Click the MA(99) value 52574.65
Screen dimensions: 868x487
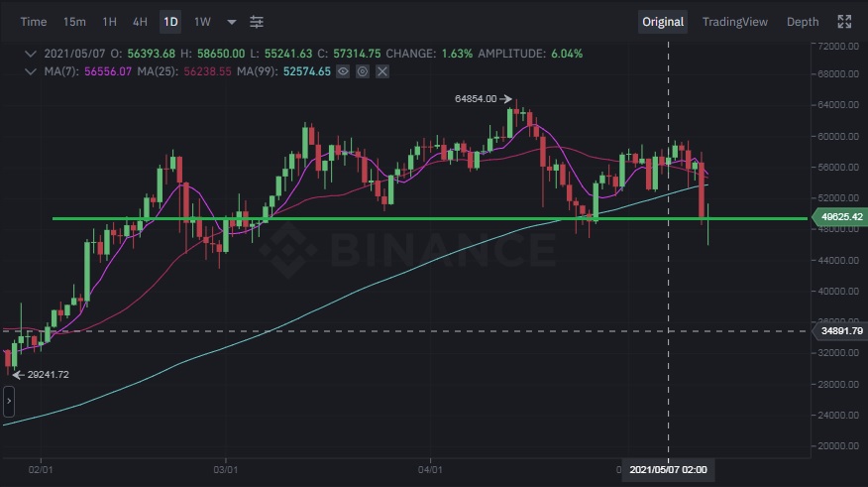pos(307,71)
